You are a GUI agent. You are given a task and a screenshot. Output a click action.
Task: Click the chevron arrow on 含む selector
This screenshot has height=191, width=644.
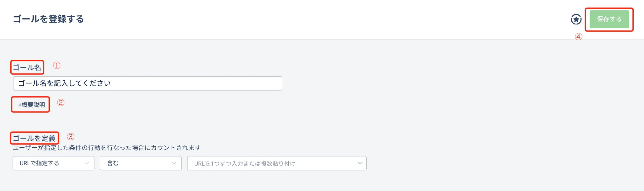[174, 163]
